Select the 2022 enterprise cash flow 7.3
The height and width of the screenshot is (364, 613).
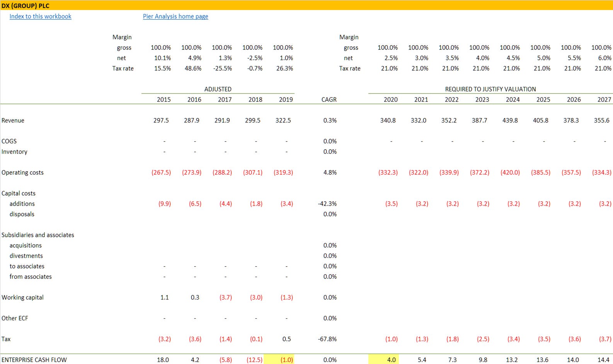click(452, 360)
